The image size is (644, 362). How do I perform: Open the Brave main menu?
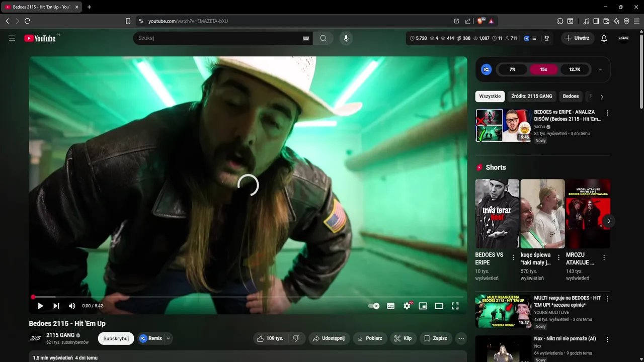[x=636, y=21]
